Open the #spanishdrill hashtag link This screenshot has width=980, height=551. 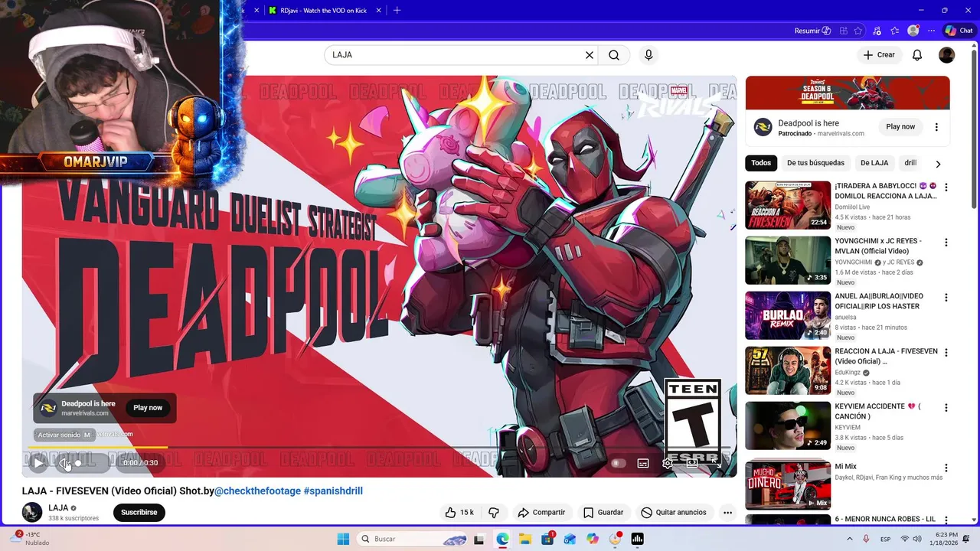point(333,491)
